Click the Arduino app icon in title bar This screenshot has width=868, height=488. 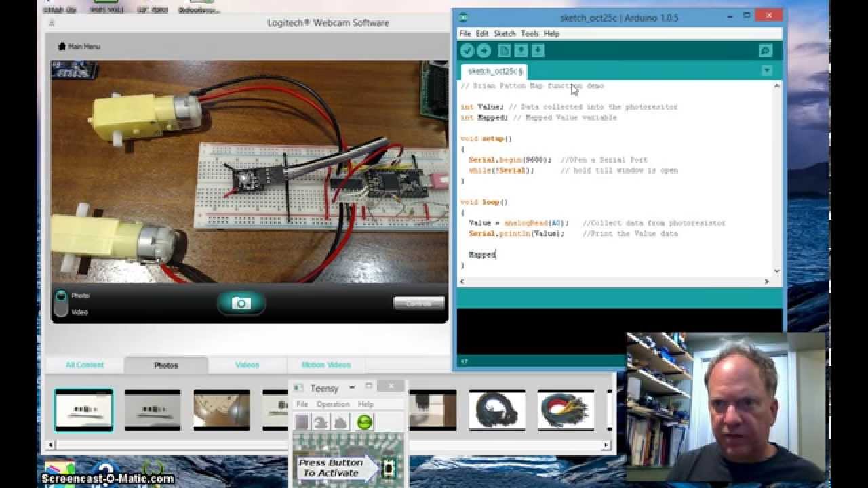pyautogui.click(x=463, y=18)
